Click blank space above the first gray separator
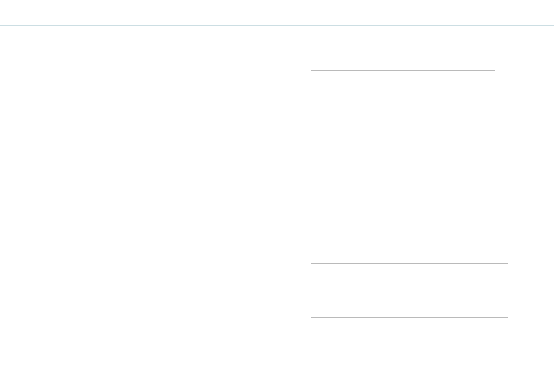Screen dimensions: 555x392 click(x=403, y=48)
